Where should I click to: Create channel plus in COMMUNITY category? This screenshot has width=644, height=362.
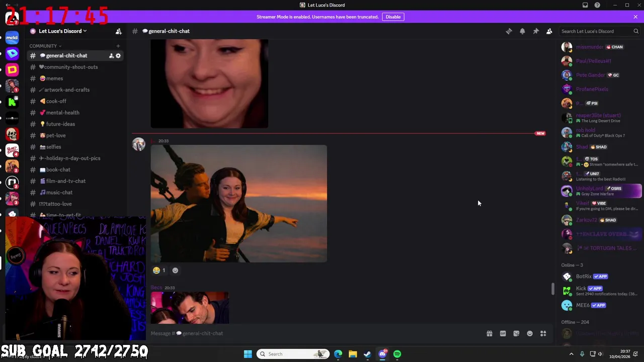coord(118,46)
